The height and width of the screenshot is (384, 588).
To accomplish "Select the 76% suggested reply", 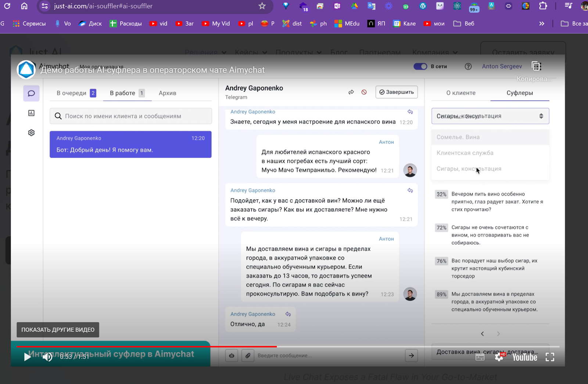I will click(x=490, y=268).
